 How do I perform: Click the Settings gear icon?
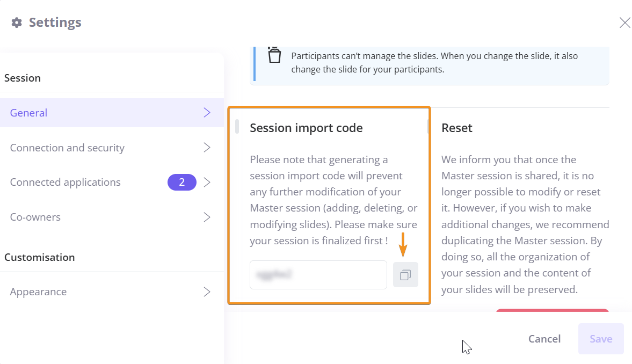point(17,23)
